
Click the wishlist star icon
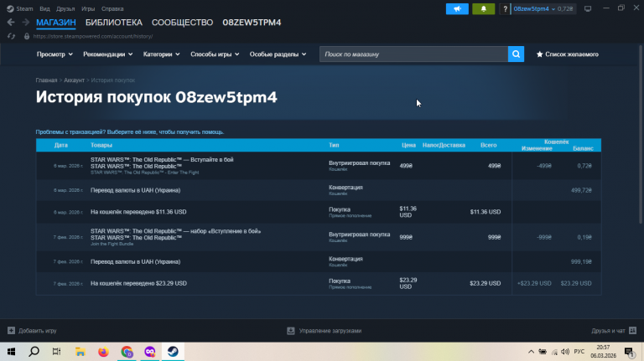pyautogui.click(x=540, y=54)
